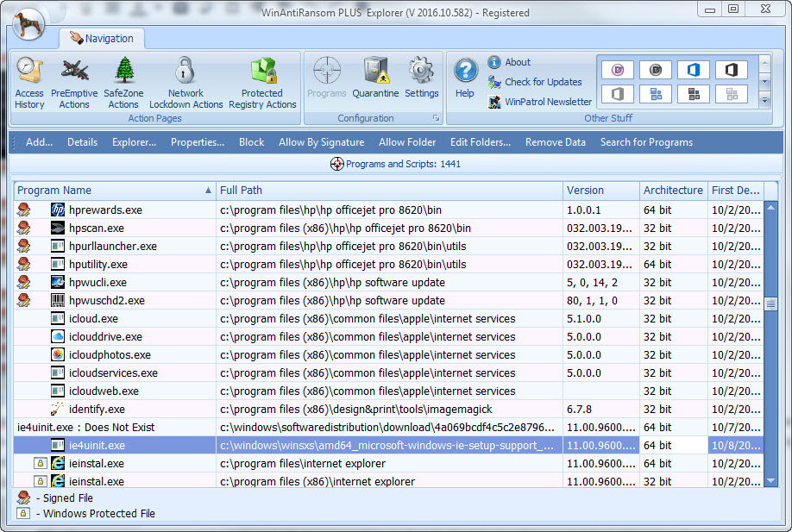
Task: Select 'ie4uinit.exe : Does Not Exist' row
Action: tap(388, 427)
